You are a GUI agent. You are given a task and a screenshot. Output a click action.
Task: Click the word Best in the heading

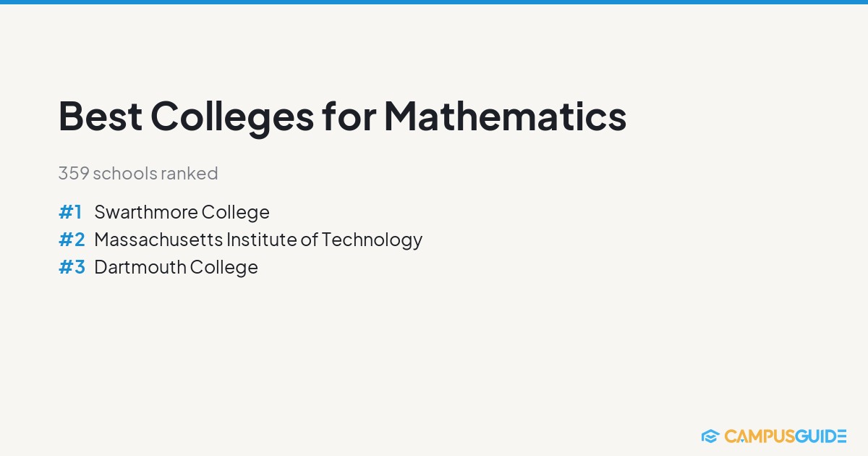pyautogui.click(x=100, y=116)
